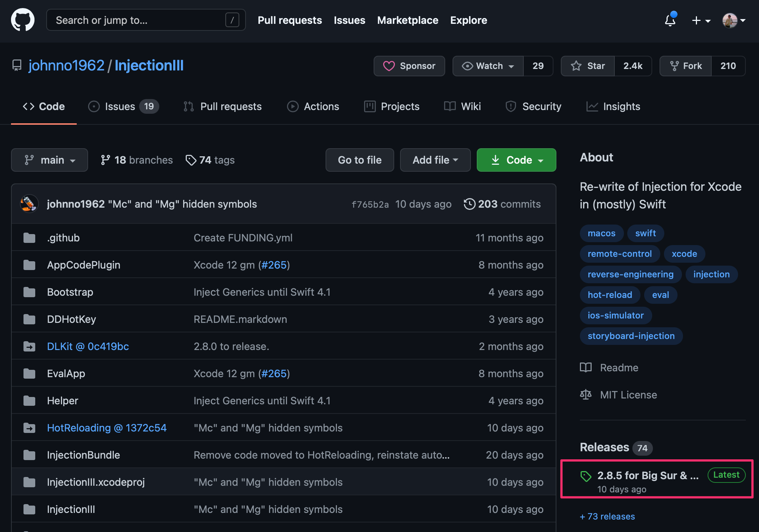
Task: Focus the Search or jump to field
Action: click(139, 20)
